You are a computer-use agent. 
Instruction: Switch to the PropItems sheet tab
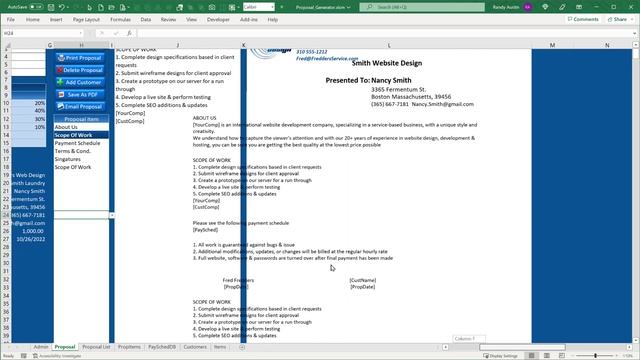coord(129,347)
